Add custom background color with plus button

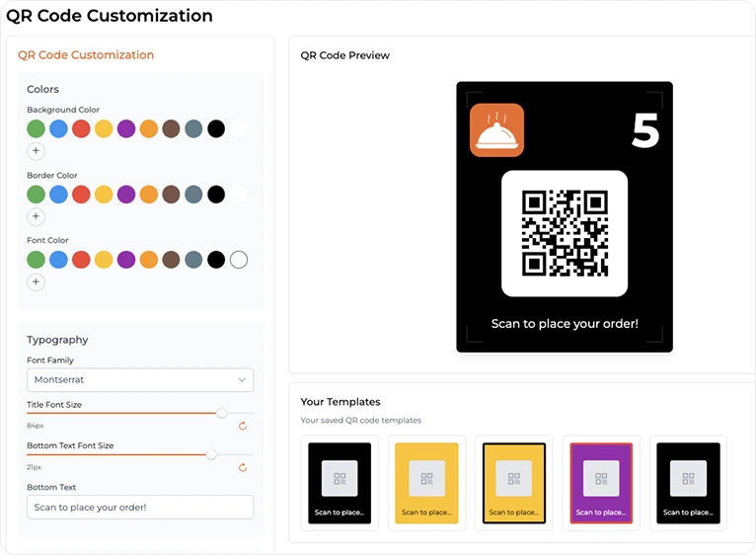[36, 151]
